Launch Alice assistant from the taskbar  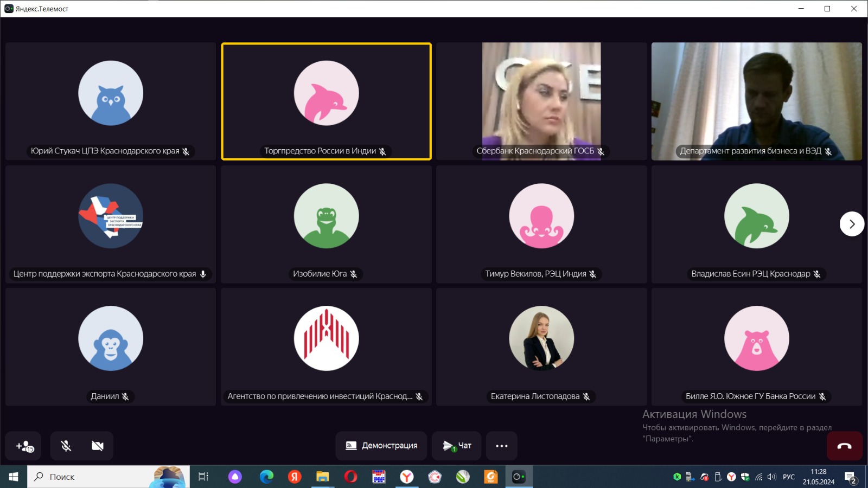point(235,477)
